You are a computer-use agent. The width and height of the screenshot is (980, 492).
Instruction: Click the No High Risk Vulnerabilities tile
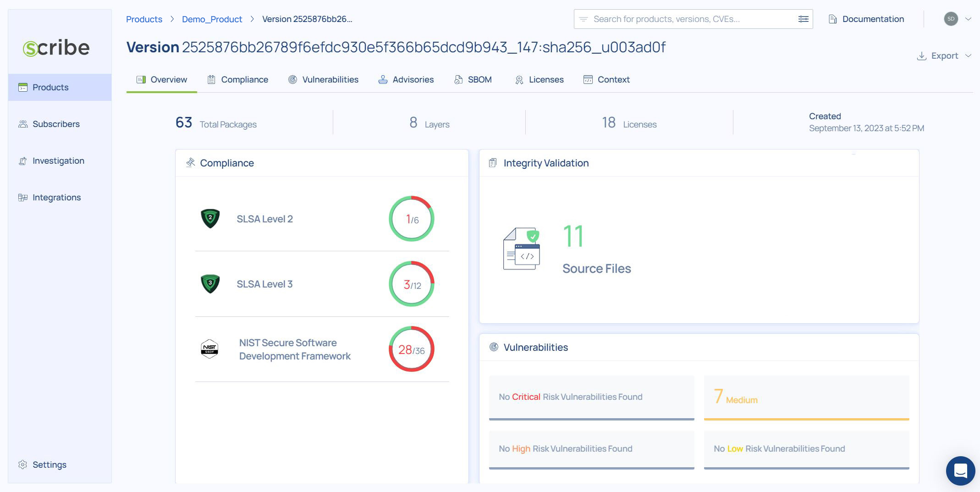point(591,449)
